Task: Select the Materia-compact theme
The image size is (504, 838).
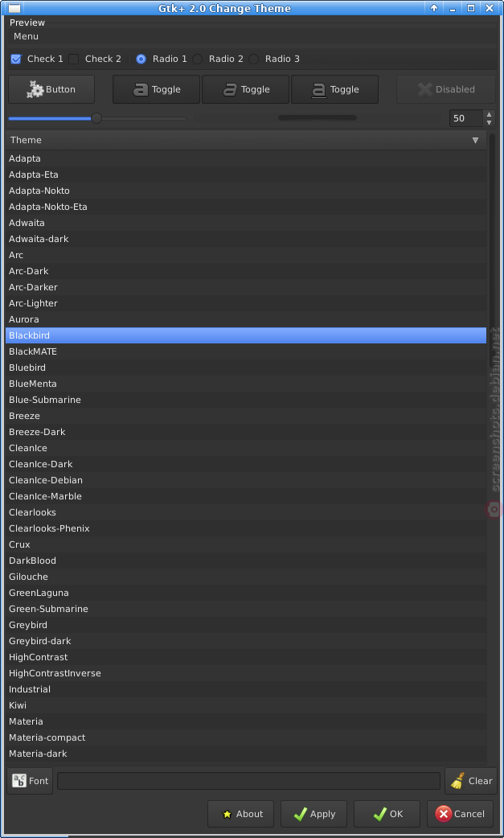Action: click(246, 737)
